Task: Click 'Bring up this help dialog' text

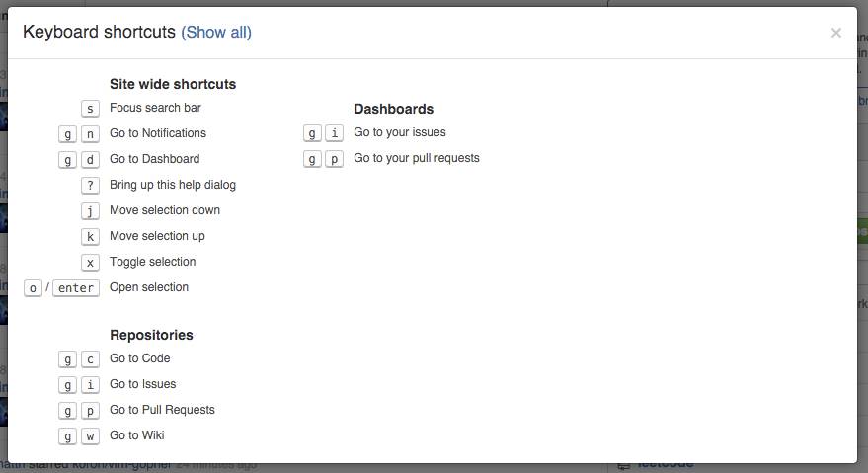Action: coord(173,185)
